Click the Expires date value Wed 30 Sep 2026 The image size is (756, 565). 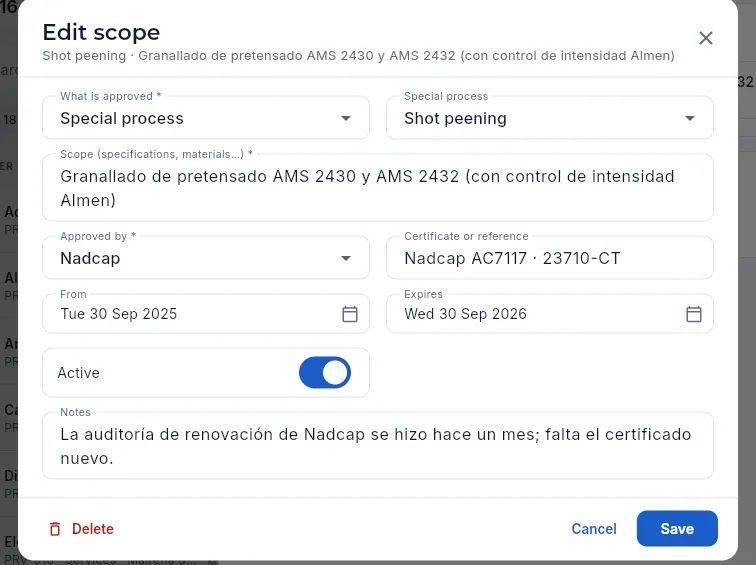coord(465,314)
